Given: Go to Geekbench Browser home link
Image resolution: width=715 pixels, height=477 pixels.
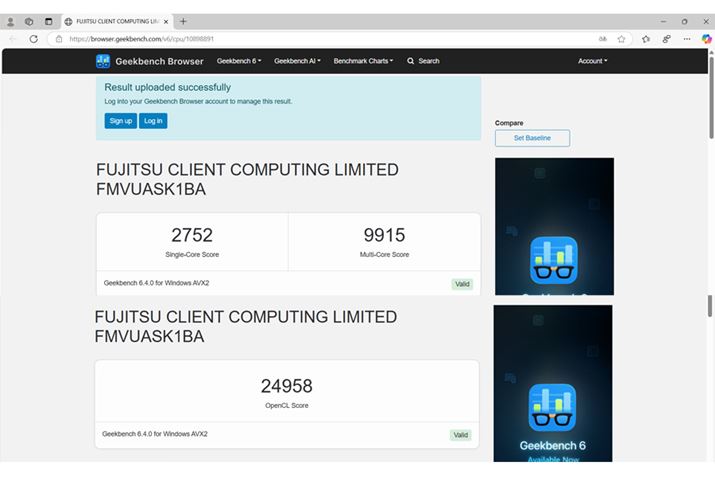Looking at the screenshot, I should [159, 61].
